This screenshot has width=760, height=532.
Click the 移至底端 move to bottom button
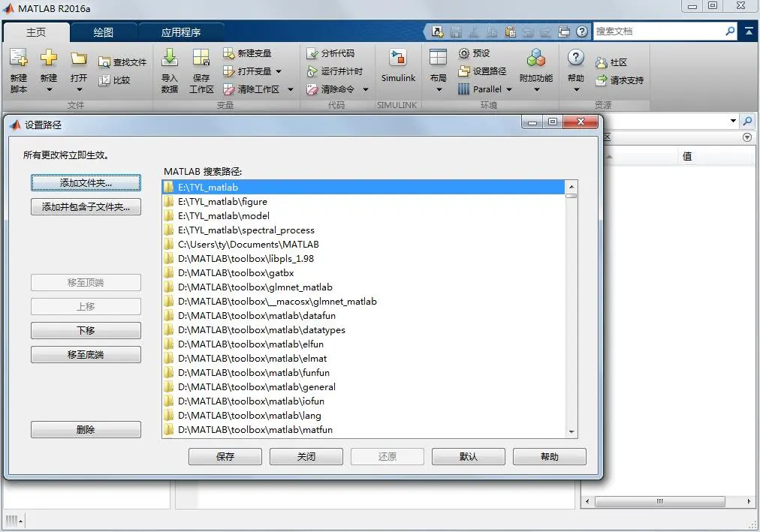(x=86, y=355)
